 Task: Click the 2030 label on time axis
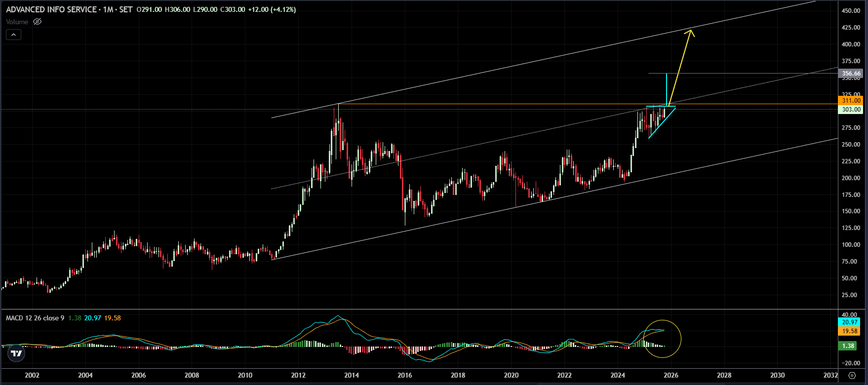(778, 375)
